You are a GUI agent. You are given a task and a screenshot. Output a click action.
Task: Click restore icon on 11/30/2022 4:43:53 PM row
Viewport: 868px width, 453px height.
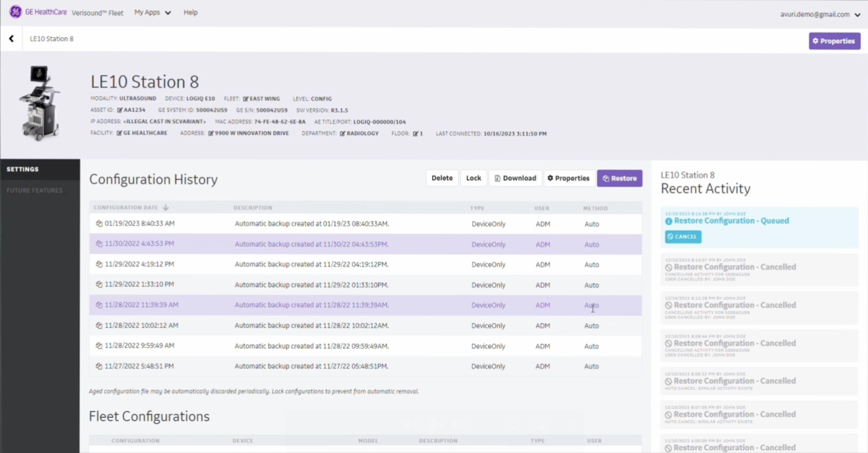pos(99,243)
